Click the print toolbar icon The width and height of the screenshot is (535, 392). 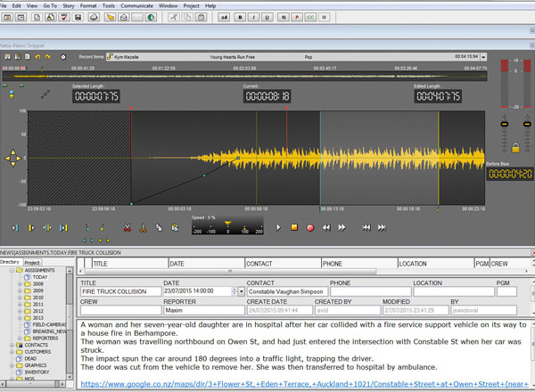[x=94, y=17]
